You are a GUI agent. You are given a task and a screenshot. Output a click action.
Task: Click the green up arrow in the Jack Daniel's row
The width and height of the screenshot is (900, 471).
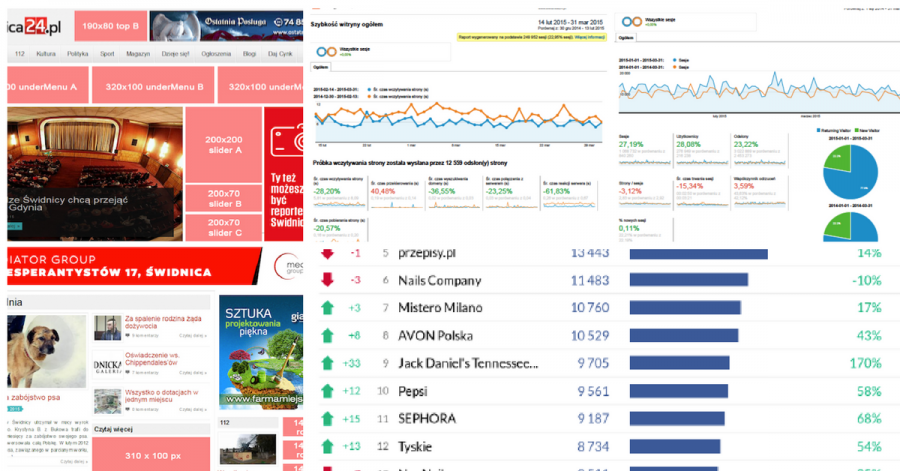point(328,363)
